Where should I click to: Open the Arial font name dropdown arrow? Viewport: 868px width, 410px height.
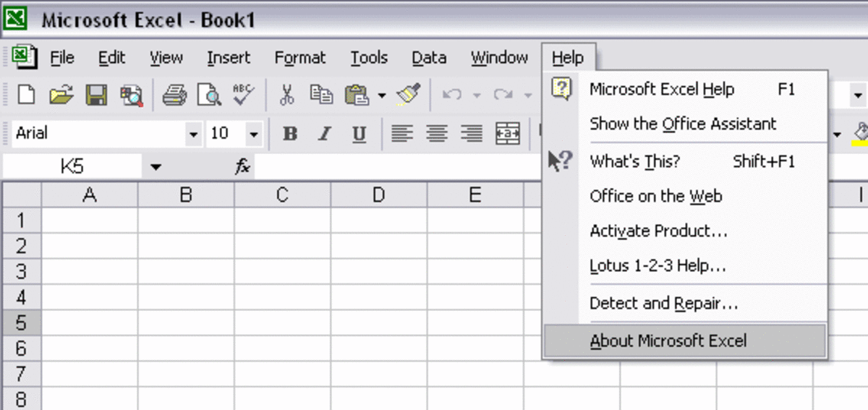tap(193, 134)
